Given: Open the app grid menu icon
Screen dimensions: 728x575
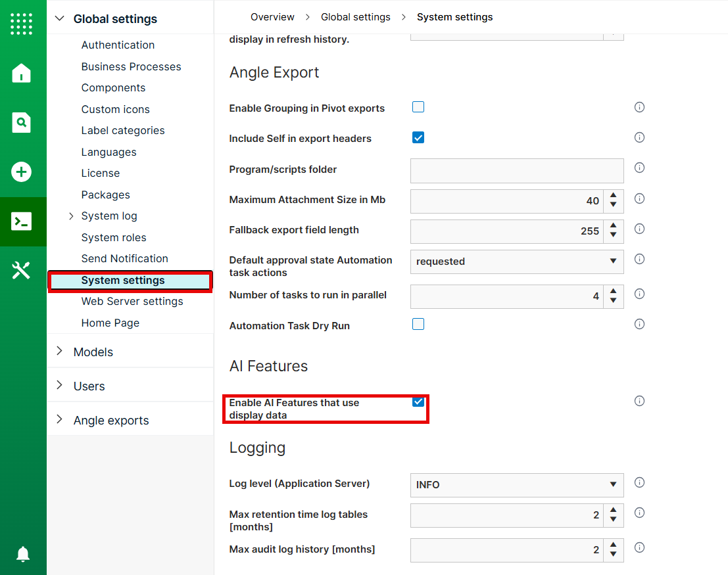Looking at the screenshot, I should [21, 24].
